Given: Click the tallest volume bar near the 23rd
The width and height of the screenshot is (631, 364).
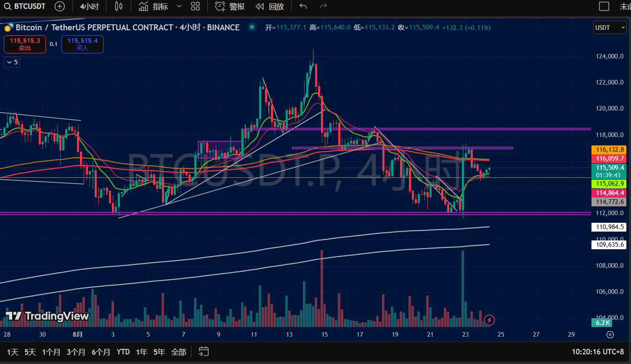Looking at the screenshot, I should tap(463, 289).
